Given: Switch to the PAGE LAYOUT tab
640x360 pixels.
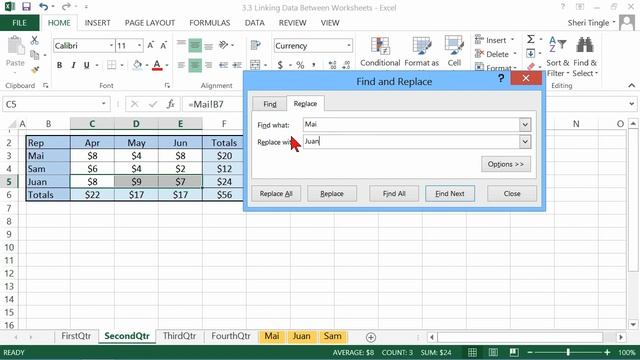Looking at the screenshot, I should pos(150,23).
